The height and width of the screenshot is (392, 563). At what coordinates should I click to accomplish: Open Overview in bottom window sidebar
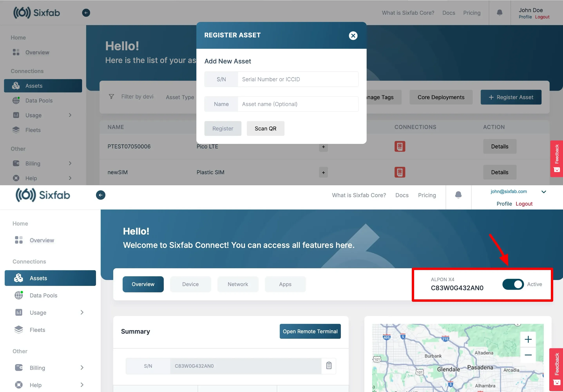(x=42, y=240)
